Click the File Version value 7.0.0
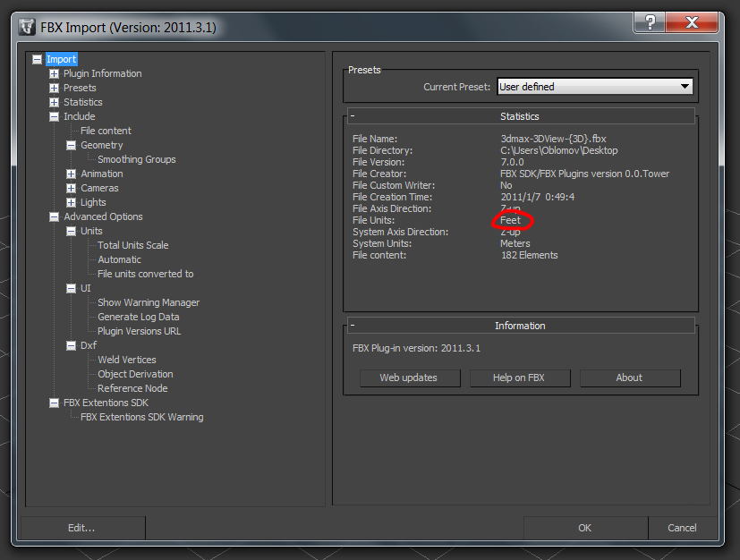Screen dimensions: 740x560 tap(512, 162)
